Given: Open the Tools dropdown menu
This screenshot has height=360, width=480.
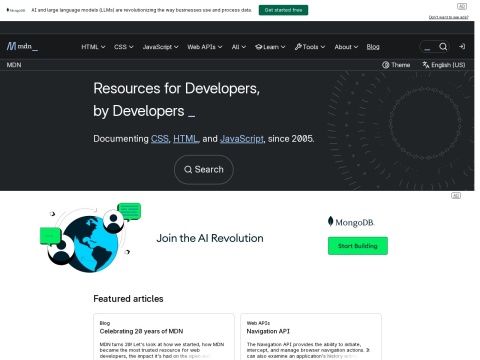Looking at the screenshot, I should 310,47.
